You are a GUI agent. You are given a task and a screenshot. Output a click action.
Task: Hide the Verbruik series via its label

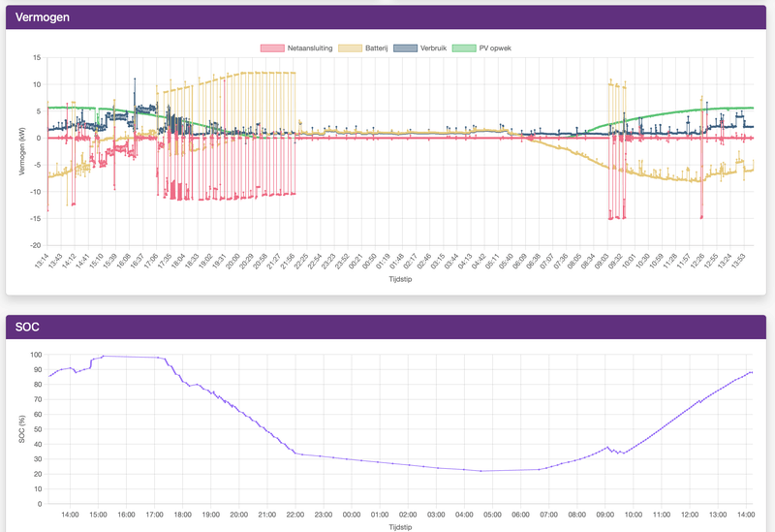[433, 48]
